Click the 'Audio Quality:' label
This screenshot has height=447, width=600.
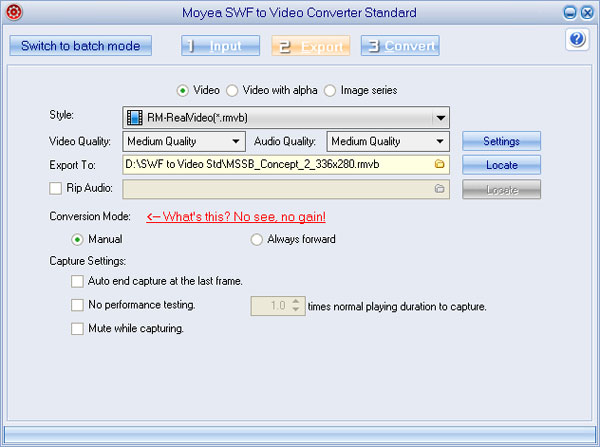(285, 142)
